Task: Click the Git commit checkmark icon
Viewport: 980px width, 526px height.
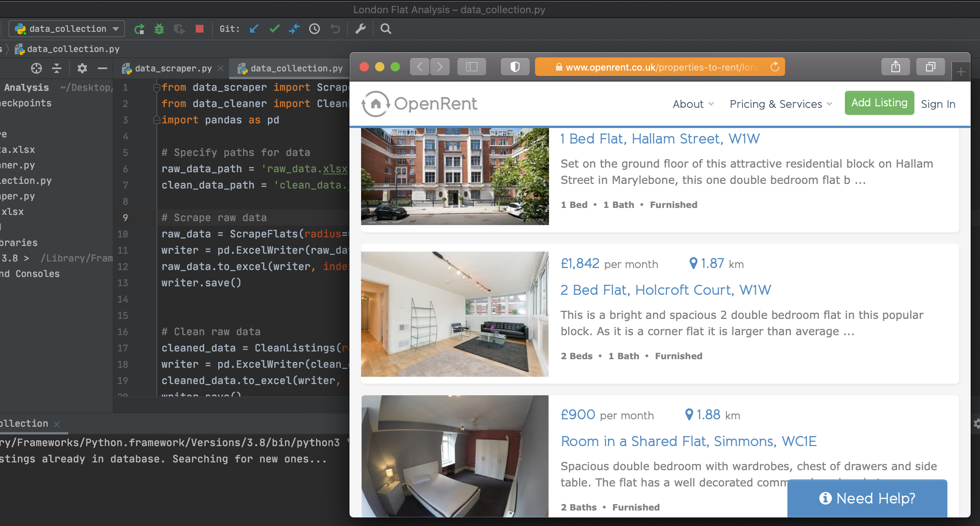Action: (275, 29)
